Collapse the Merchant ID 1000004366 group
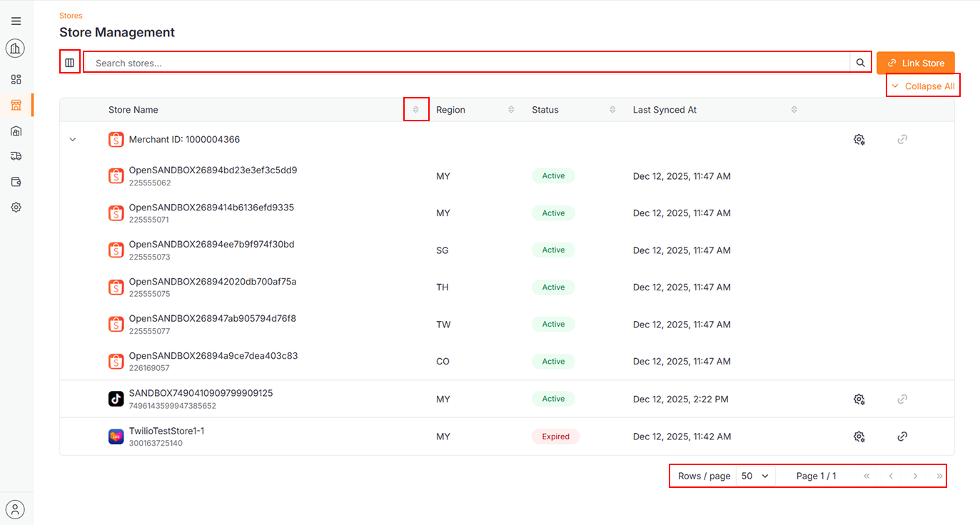980x525 pixels. click(x=73, y=140)
